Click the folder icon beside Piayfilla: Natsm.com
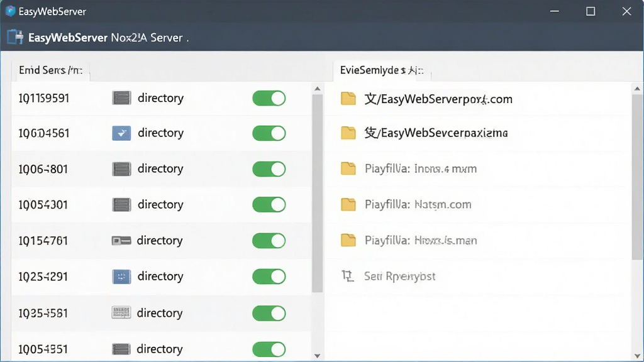 348,204
